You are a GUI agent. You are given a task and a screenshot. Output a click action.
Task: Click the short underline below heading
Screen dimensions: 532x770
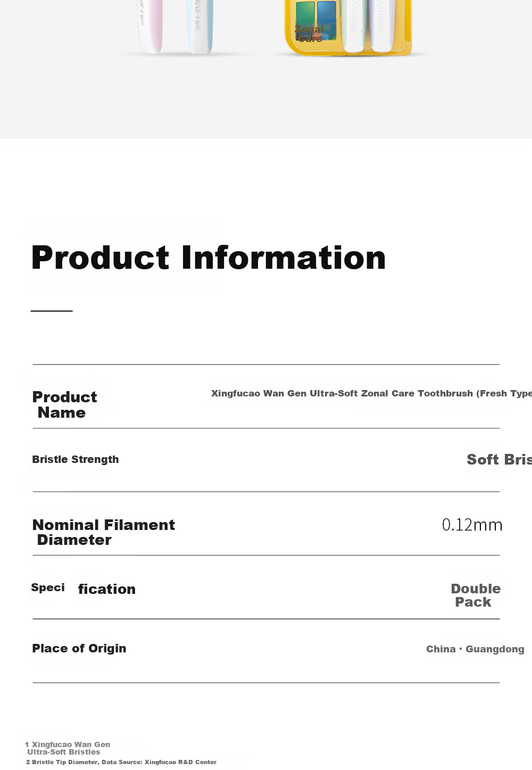click(x=52, y=311)
